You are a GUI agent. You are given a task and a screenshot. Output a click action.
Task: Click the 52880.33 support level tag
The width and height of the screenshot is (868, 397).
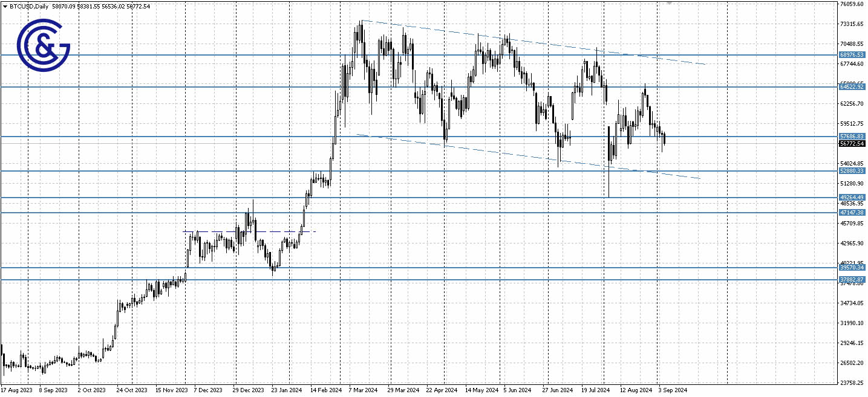852,171
